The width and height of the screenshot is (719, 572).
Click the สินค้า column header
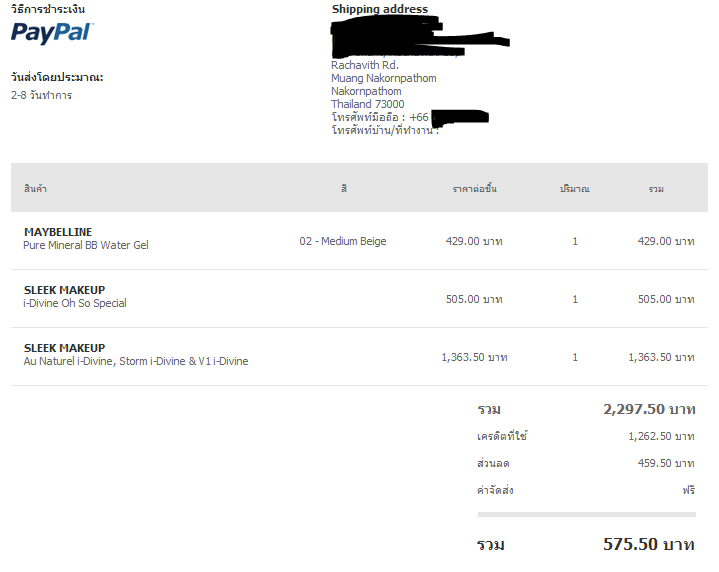point(35,189)
